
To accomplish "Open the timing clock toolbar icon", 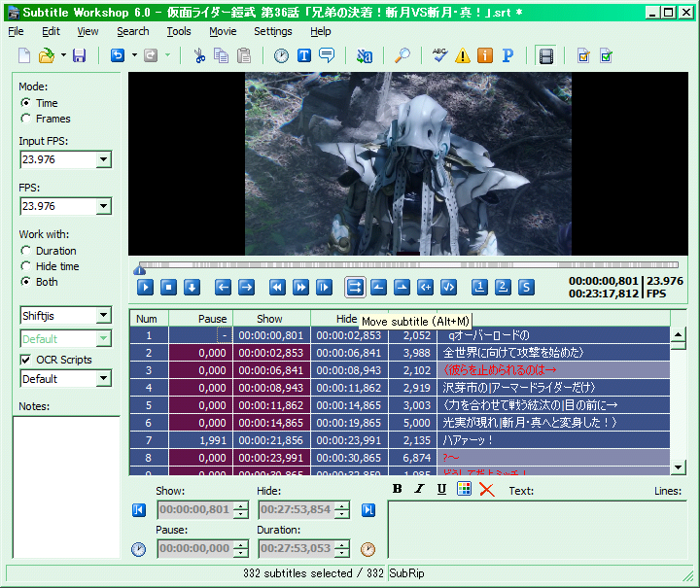I will pyautogui.click(x=281, y=55).
